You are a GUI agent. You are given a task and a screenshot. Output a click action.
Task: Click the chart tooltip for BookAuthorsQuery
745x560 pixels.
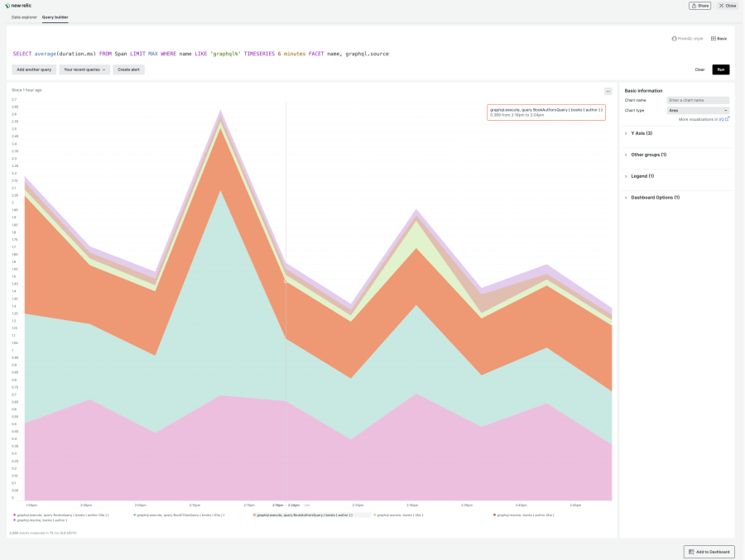546,112
